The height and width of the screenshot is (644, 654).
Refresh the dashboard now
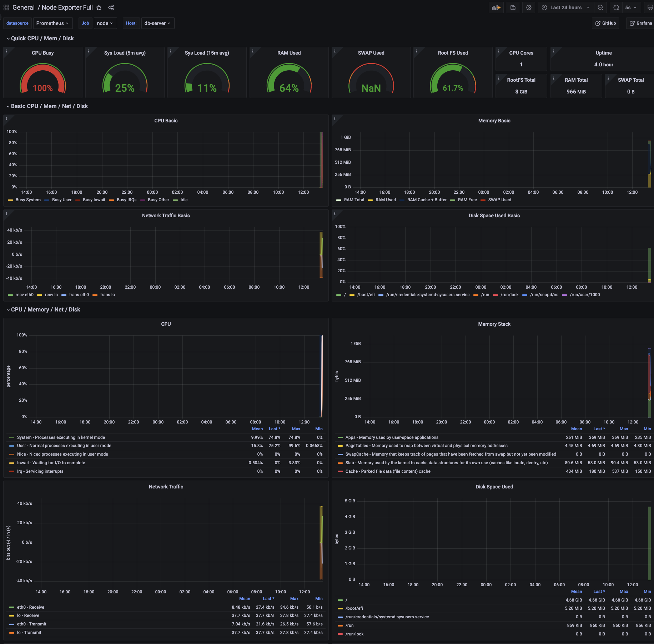[616, 7]
